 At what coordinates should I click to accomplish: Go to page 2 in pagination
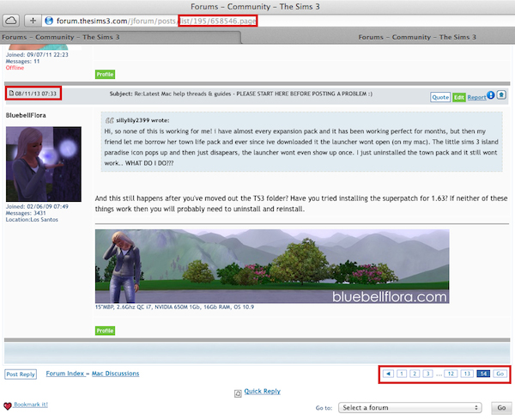pyautogui.click(x=415, y=374)
